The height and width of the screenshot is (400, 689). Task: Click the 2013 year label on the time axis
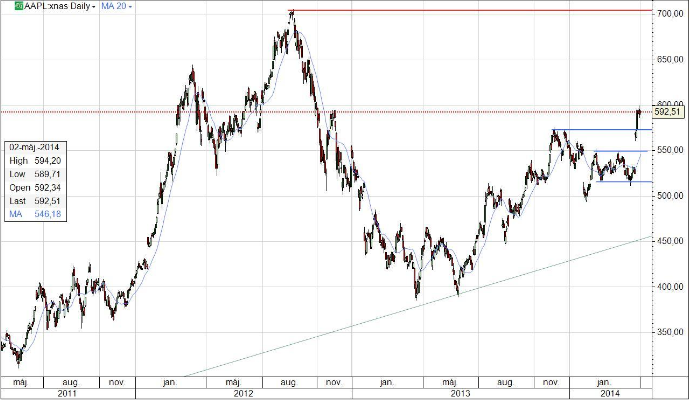(460, 393)
